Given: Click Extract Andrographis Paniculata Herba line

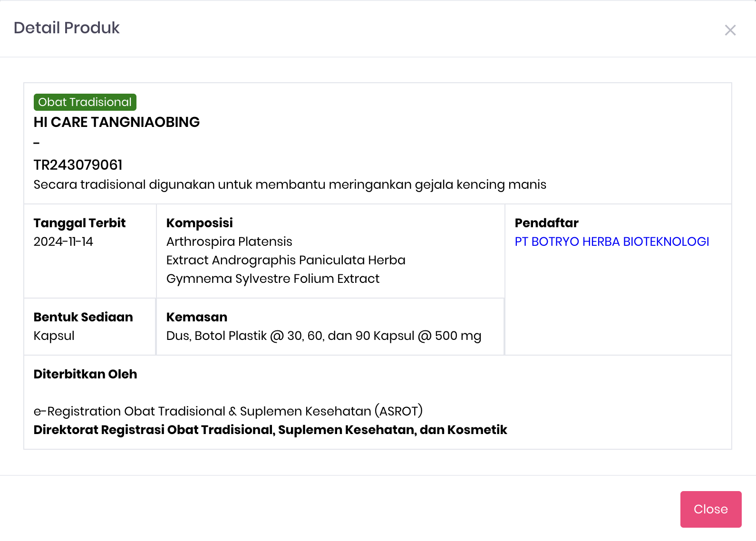Looking at the screenshot, I should [285, 260].
